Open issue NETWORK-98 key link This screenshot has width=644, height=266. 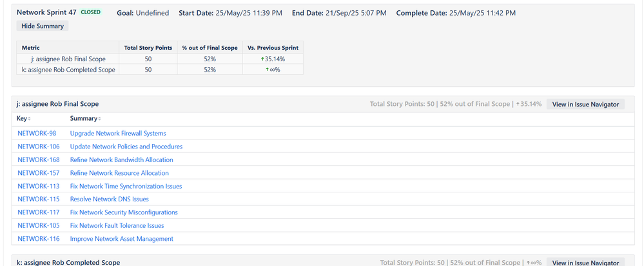pyautogui.click(x=37, y=133)
